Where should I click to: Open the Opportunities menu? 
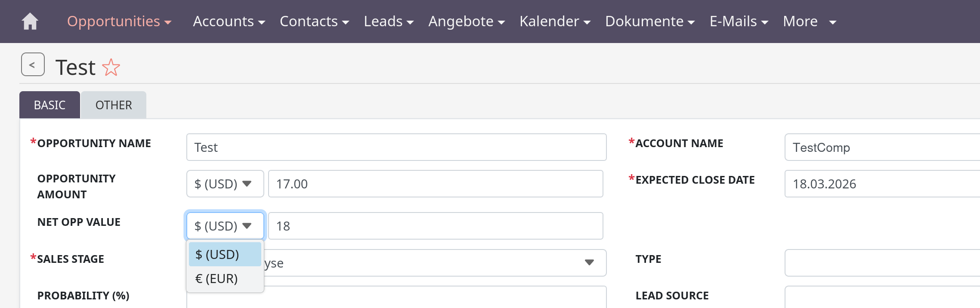click(119, 22)
